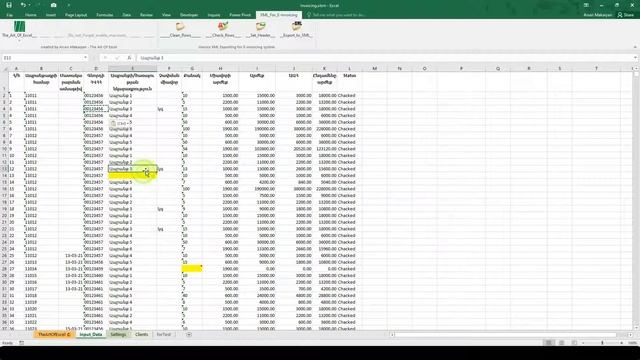Click the yellow highlighted cell in column E
Image resolution: width=640 pixels, height=360 pixels.
coord(133,176)
